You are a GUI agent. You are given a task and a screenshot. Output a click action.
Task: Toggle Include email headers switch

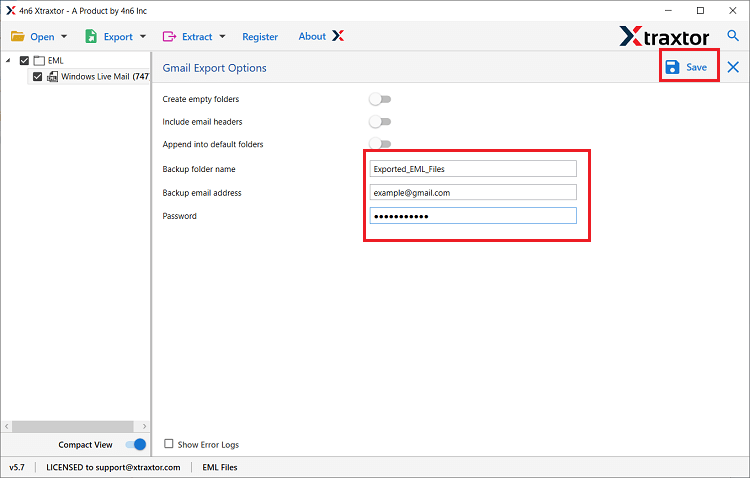point(380,122)
